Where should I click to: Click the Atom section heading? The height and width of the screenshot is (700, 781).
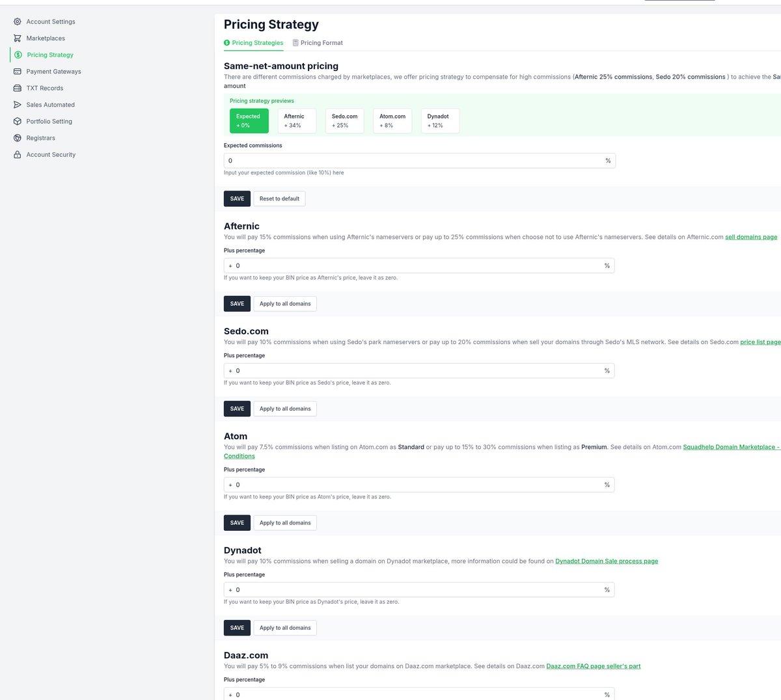236,436
